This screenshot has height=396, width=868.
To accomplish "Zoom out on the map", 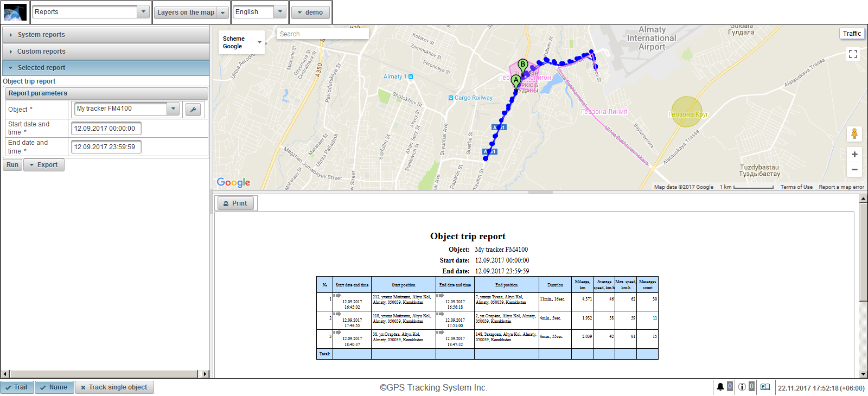I will 854,170.
